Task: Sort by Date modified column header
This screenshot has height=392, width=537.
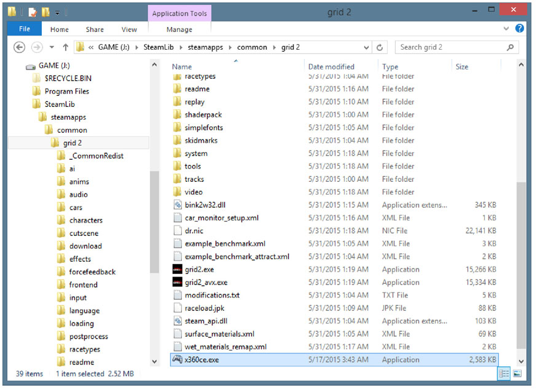Action: click(331, 66)
